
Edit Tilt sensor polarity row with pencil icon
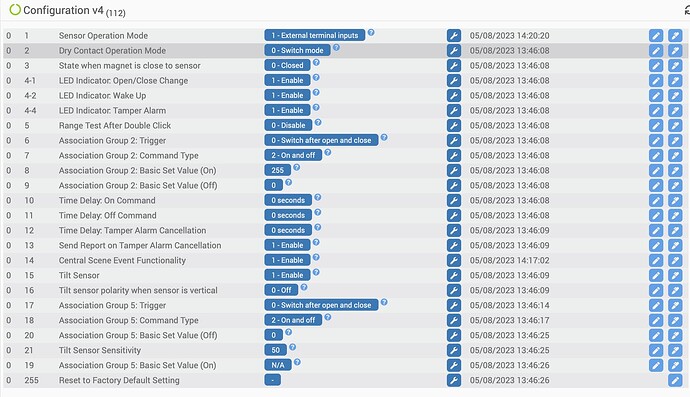click(656, 290)
